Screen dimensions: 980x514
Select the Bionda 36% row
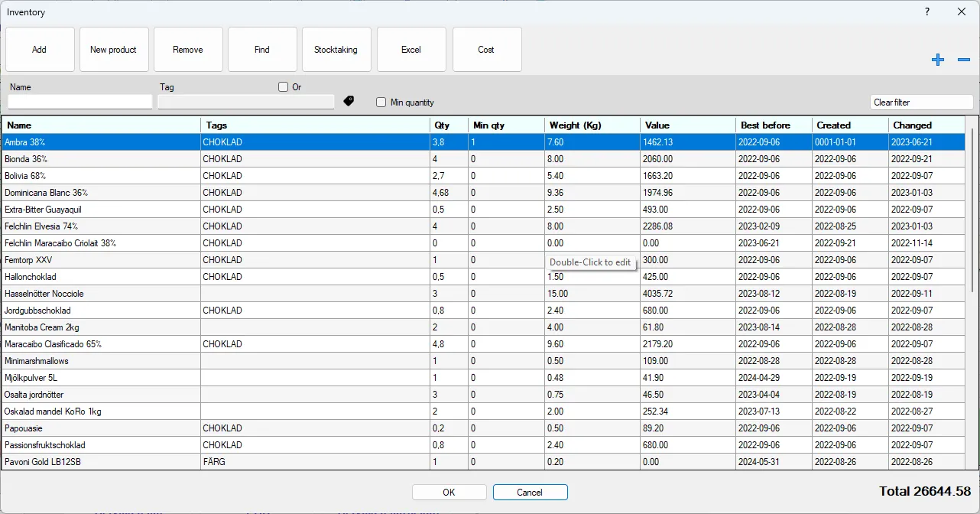point(485,159)
